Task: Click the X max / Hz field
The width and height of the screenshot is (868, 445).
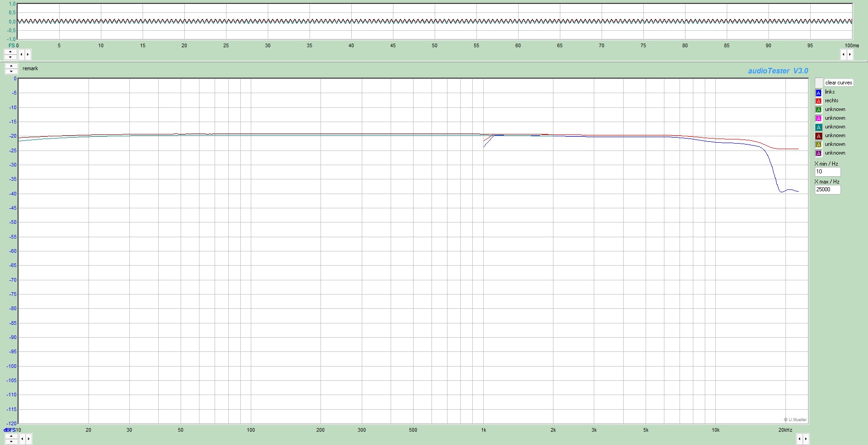Action: [x=827, y=189]
